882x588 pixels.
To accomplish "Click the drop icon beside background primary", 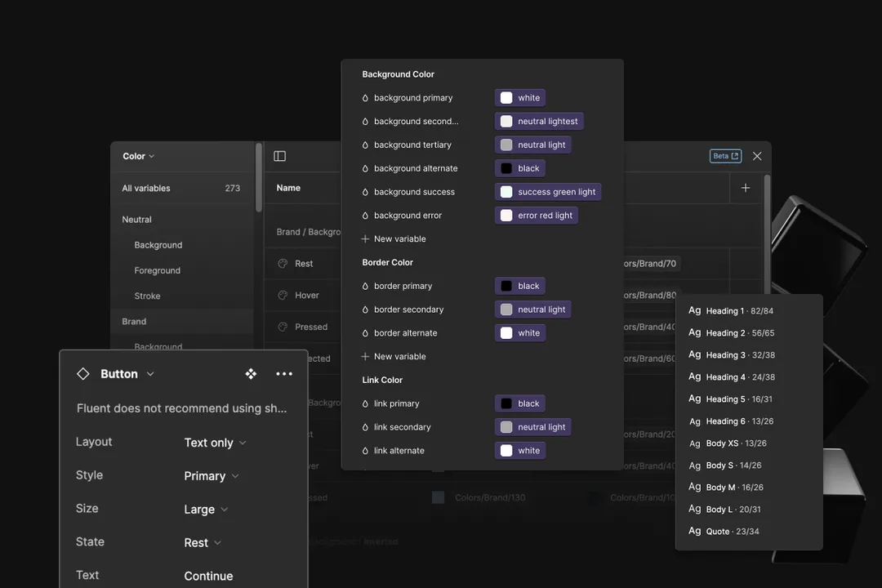I will [x=365, y=98].
